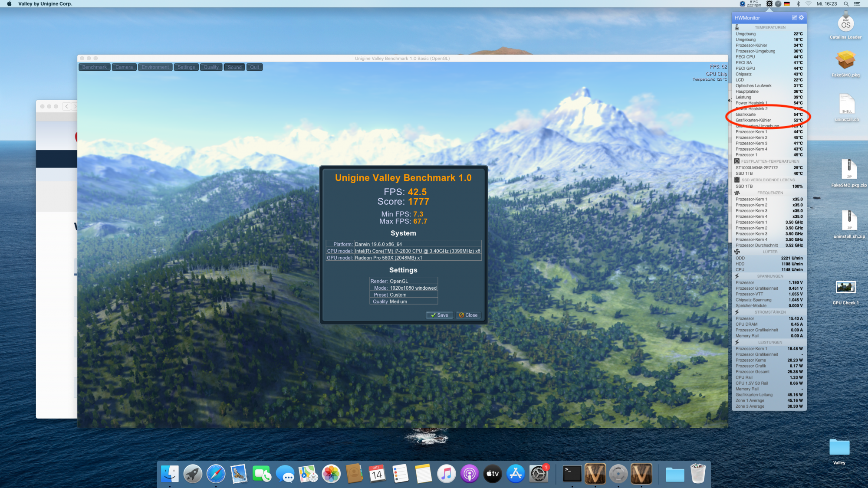Open the Benchmark menu button
This screenshot has width=868, height=488.
94,67
